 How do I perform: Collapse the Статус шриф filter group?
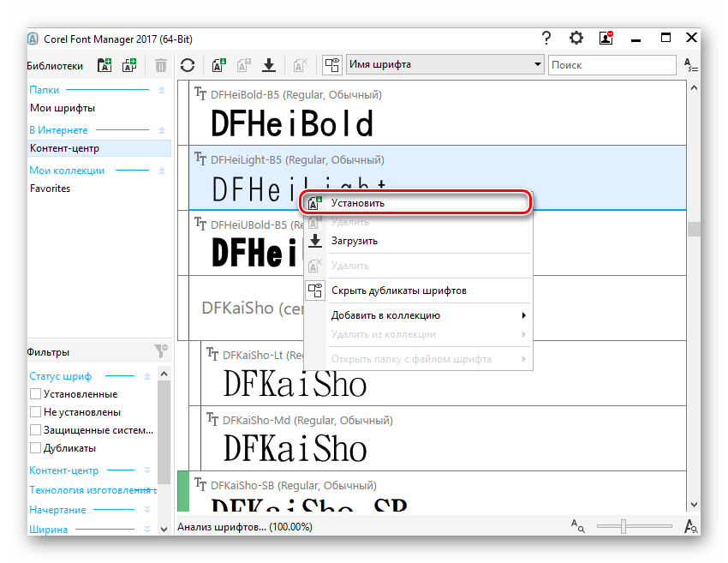pos(147,376)
